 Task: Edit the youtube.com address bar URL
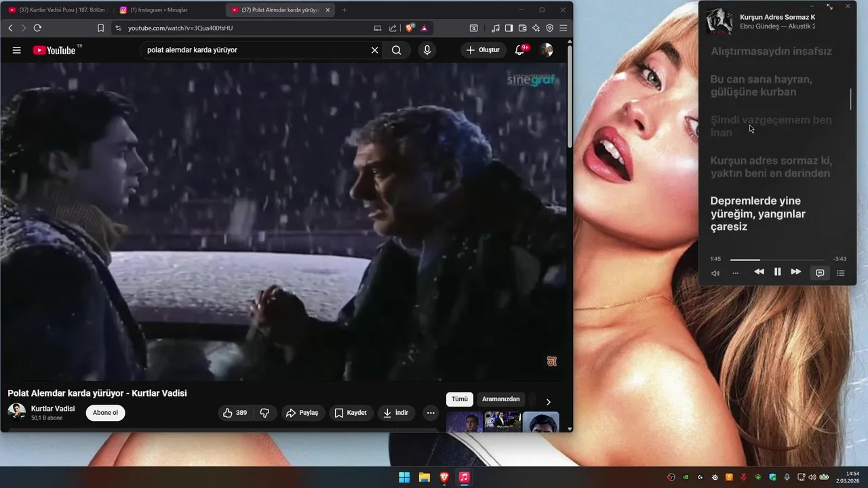click(180, 28)
